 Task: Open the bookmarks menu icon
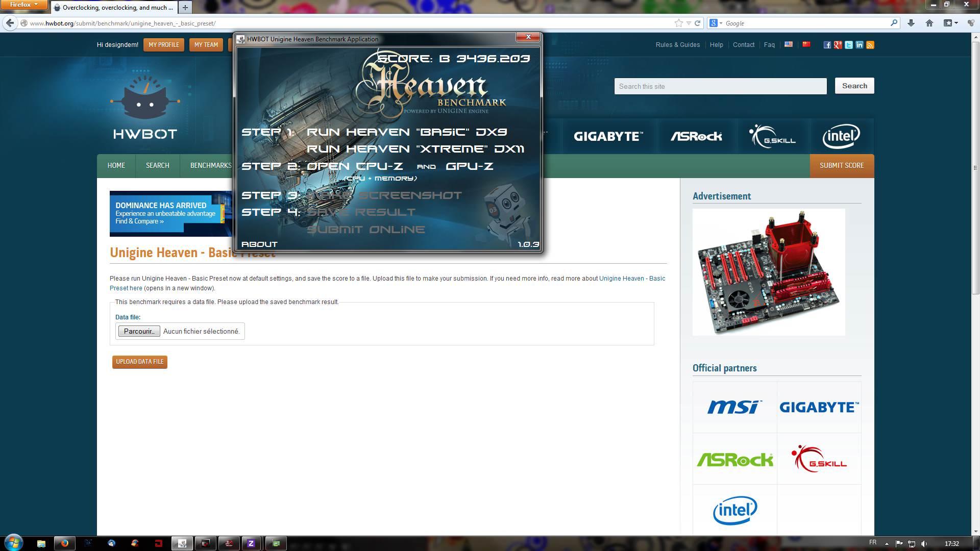tap(950, 23)
